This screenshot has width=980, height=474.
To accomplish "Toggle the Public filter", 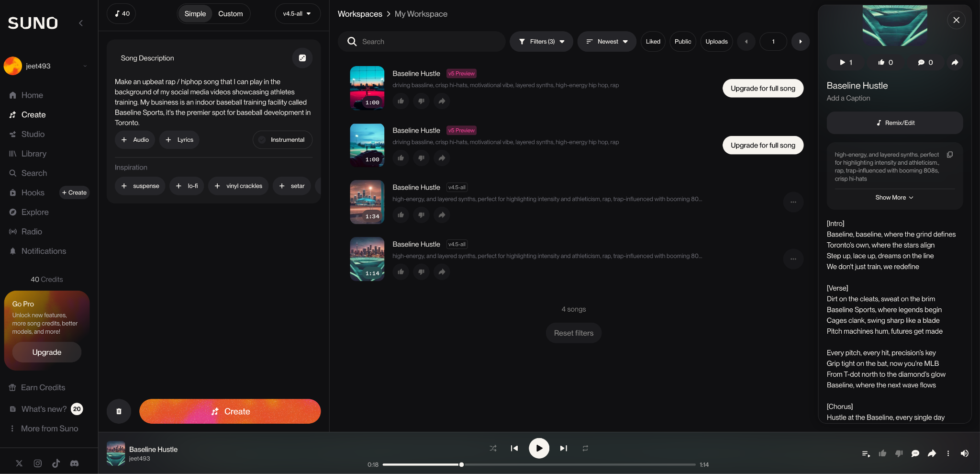I will 683,42.
